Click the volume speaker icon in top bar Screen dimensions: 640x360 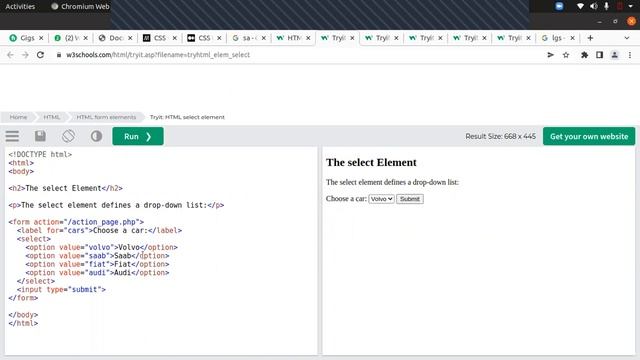click(x=593, y=7)
